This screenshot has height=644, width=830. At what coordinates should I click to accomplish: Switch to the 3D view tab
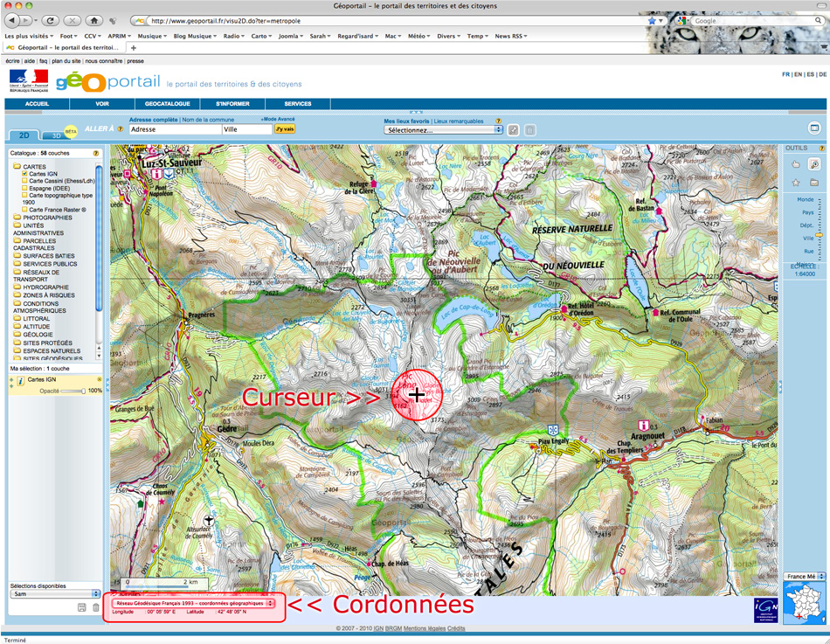coord(56,135)
